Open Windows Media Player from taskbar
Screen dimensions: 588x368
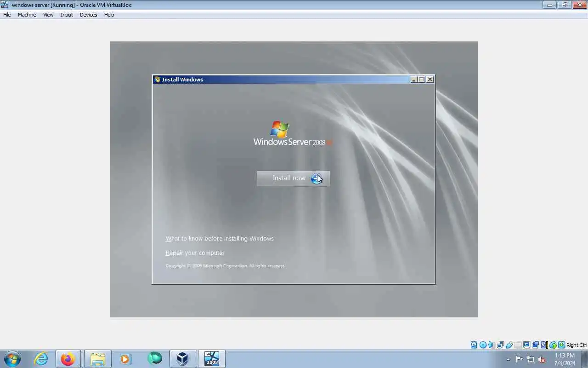[125, 359]
